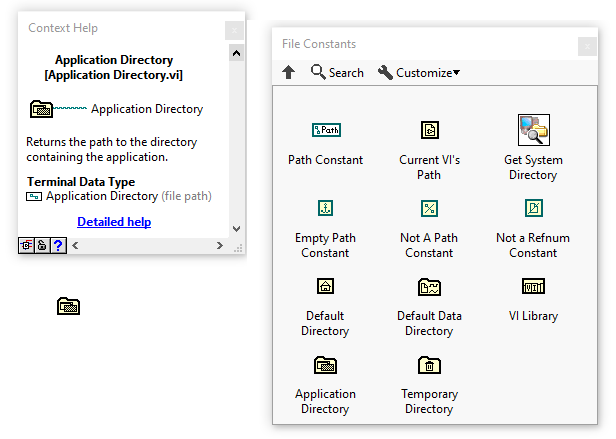Image resolution: width=616 pixels, height=439 pixels.
Task: Go up one palette level arrow
Action: tap(288, 72)
